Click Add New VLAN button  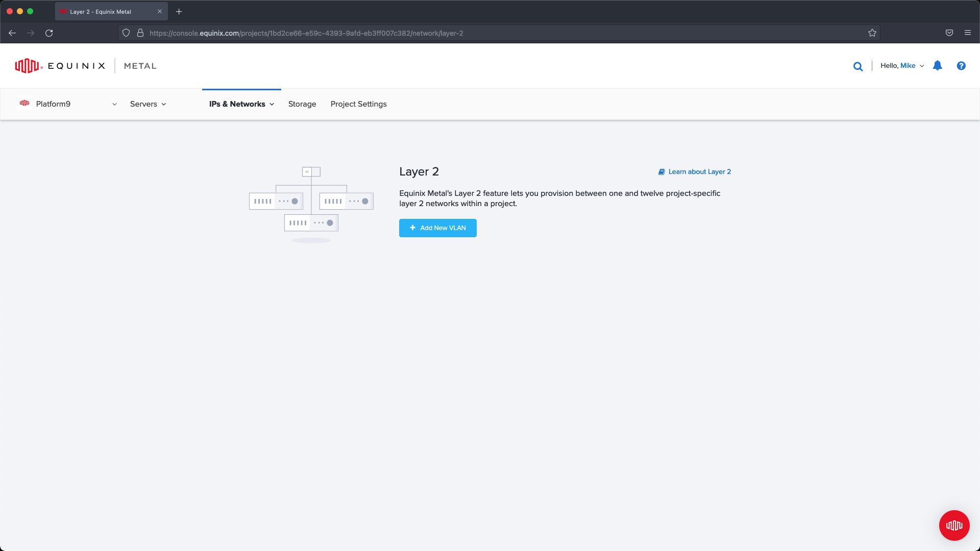coord(438,228)
